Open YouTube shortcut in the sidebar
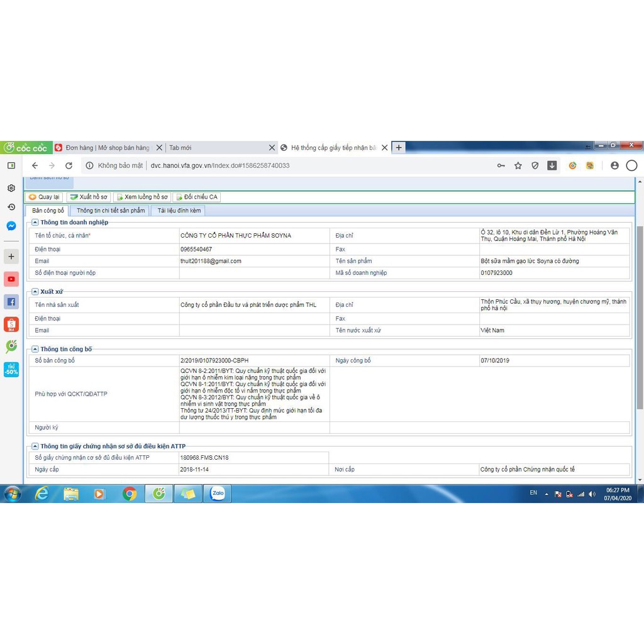This screenshot has height=644, width=644. (x=11, y=279)
